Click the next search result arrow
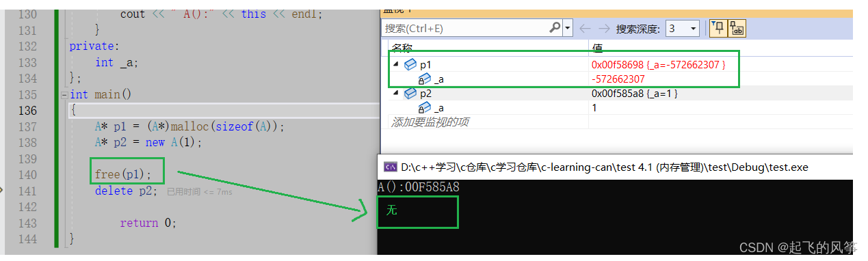This screenshot has width=868, height=261. pos(604,28)
